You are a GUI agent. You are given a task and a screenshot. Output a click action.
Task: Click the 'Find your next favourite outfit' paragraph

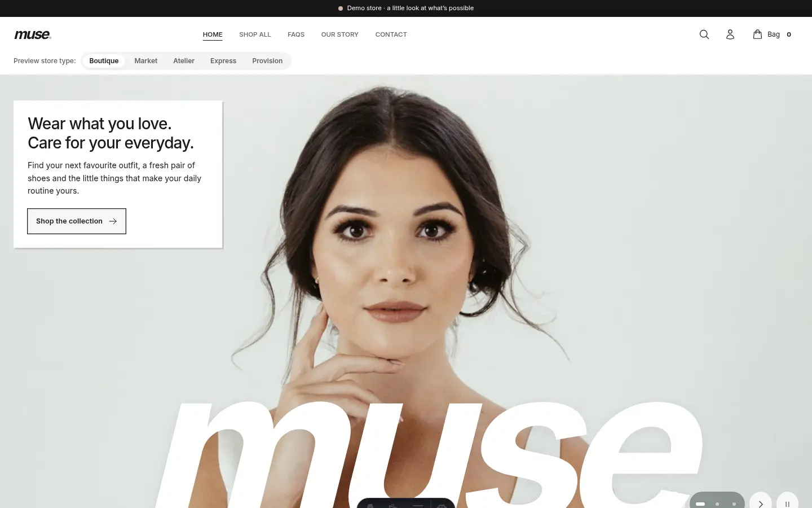(114, 178)
